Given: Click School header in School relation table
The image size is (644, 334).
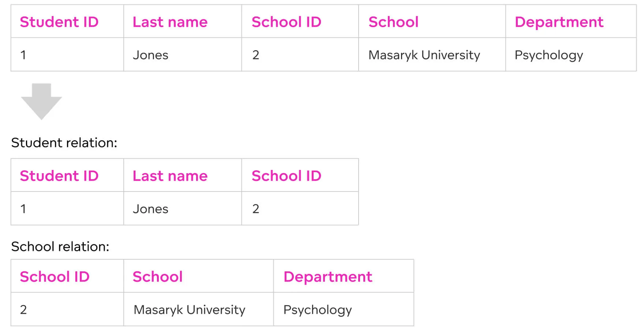Looking at the screenshot, I should [x=157, y=277].
